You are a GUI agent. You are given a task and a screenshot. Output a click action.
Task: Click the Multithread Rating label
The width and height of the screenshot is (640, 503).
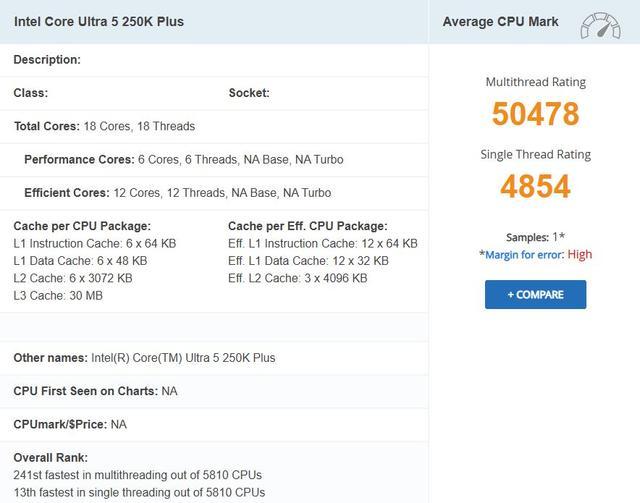click(x=535, y=82)
